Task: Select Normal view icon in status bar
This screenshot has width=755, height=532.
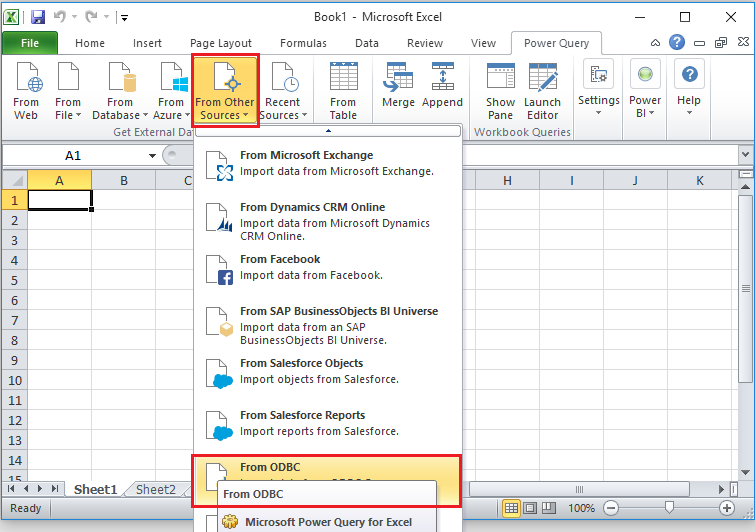Action: point(511,508)
